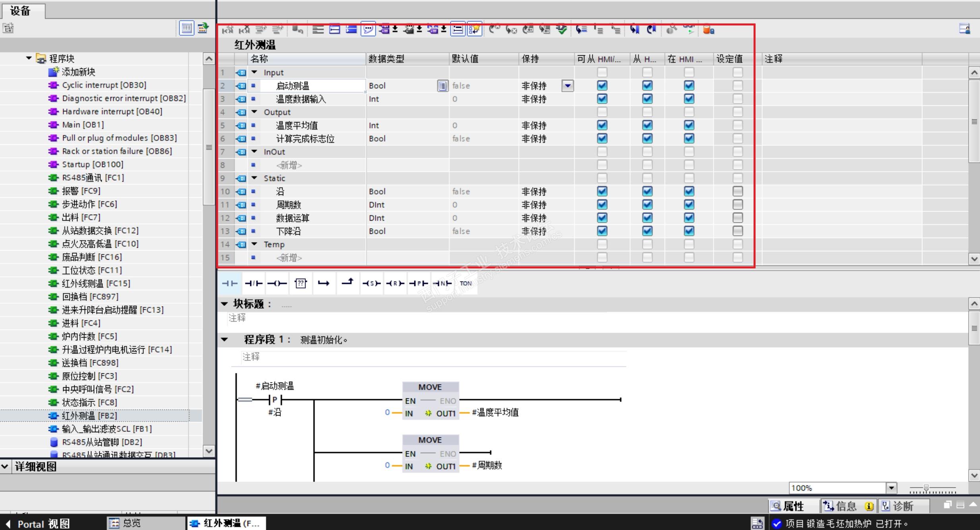Screen dimensions: 980x530
Task: Uncheck HMI accessible box for 启动测温
Action: click(x=602, y=85)
